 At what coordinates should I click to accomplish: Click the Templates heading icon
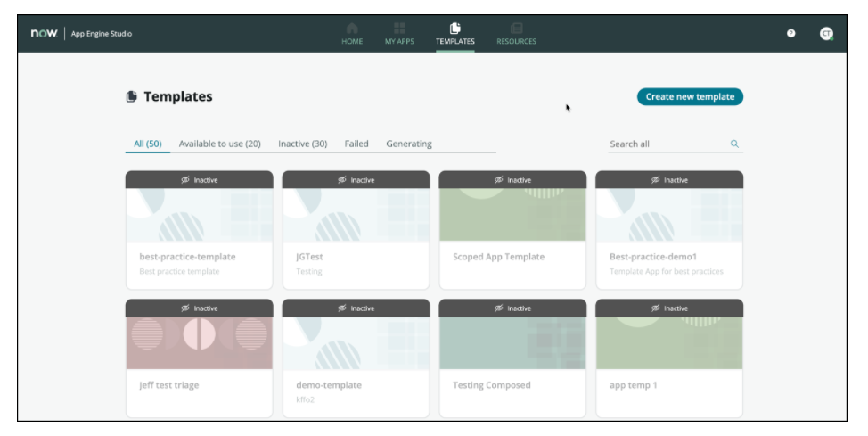(131, 97)
